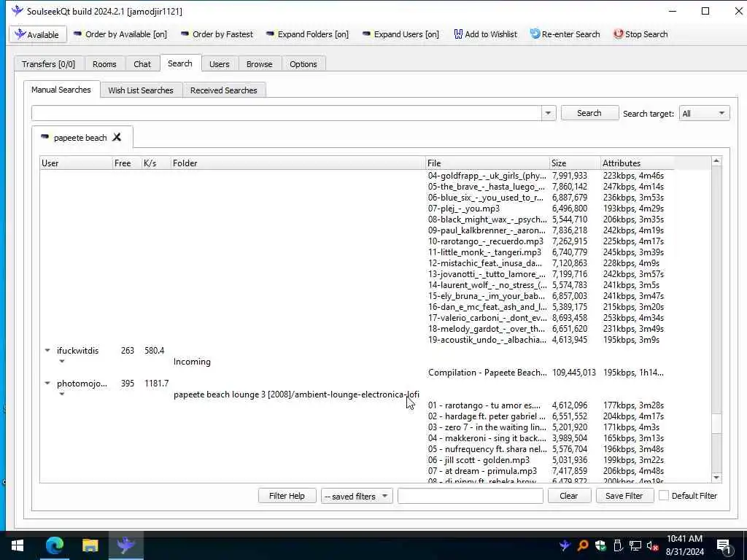Click Add to Wishlist toolbar icon
Image resolution: width=747 pixels, height=560 pixels.
[x=485, y=34]
